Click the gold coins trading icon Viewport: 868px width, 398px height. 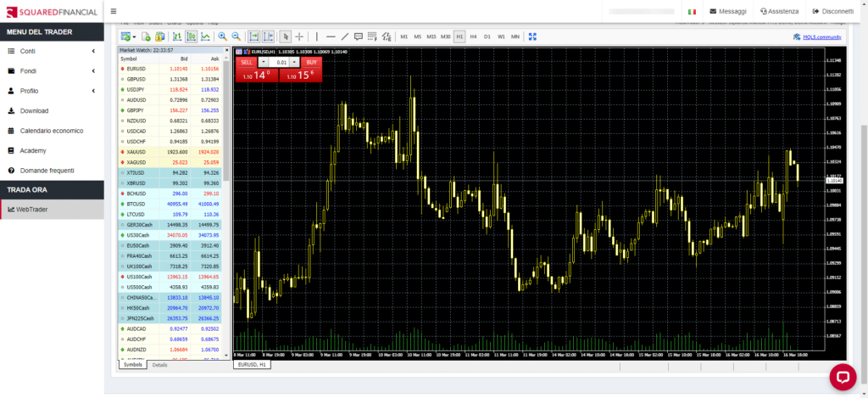point(159,36)
